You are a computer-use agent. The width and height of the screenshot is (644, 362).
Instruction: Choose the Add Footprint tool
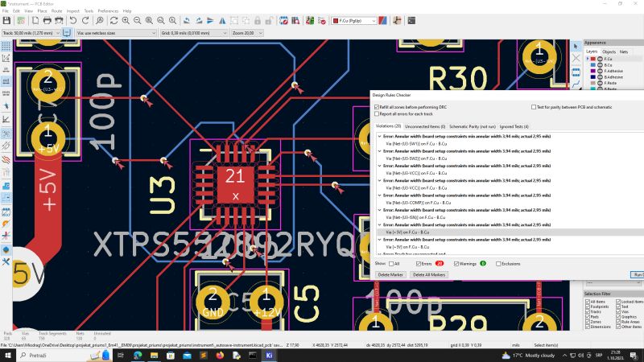click(x=576, y=72)
